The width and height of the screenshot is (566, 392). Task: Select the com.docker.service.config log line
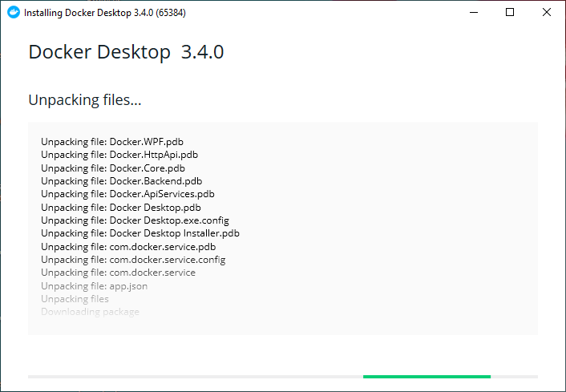[x=133, y=260]
